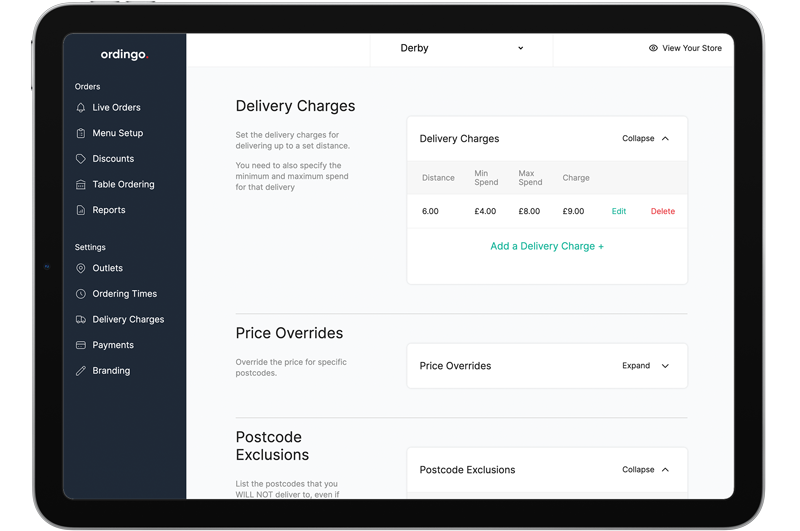Image resolution: width=800 pixels, height=531 pixels.
Task: Delete the 6.00 distance delivery charge
Action: (x=663, y=211)
